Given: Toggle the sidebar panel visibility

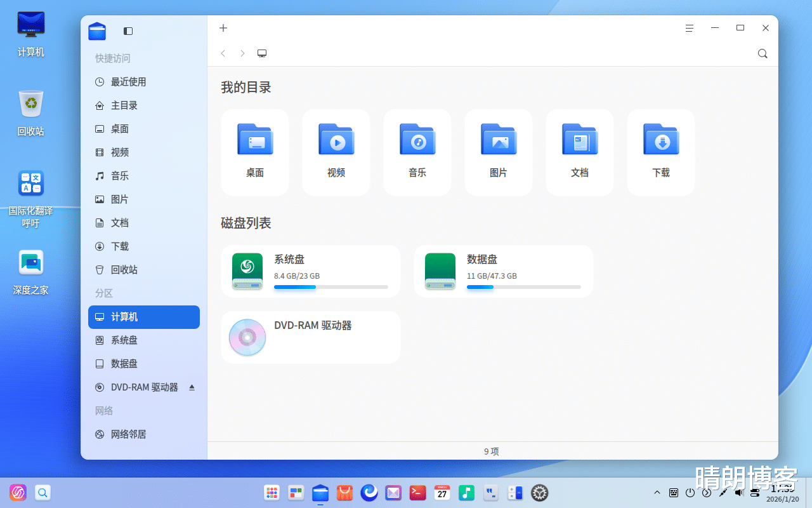Looking at the screenshot, I should pos(128,30).
